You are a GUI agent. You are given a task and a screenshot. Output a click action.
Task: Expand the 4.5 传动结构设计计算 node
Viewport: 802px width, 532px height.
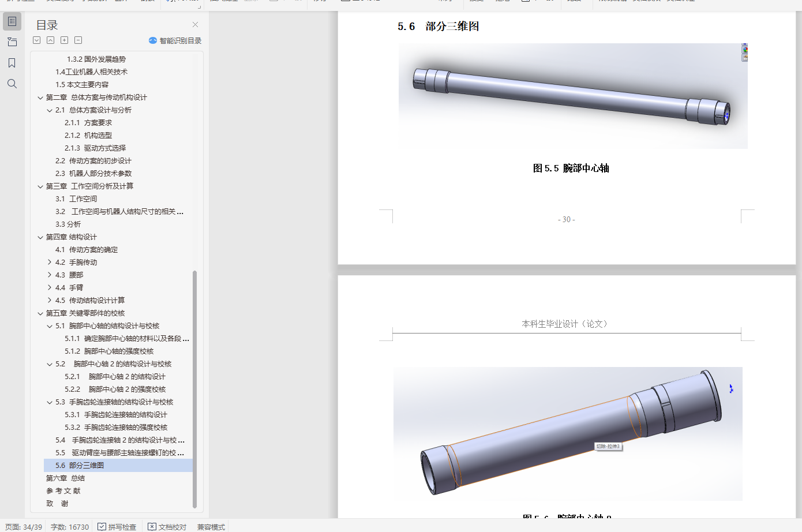pyautogui.click(x=50, y=301)
